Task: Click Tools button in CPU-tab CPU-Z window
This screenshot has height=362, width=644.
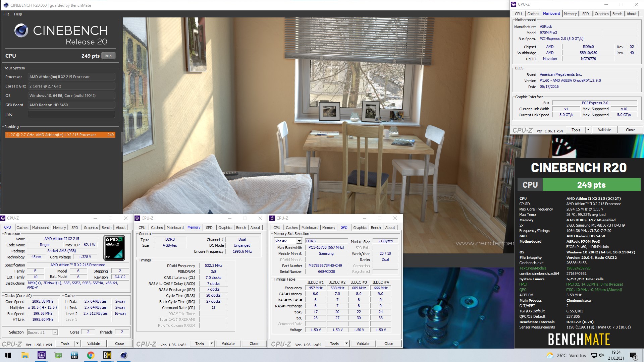Action: (65, 344)
